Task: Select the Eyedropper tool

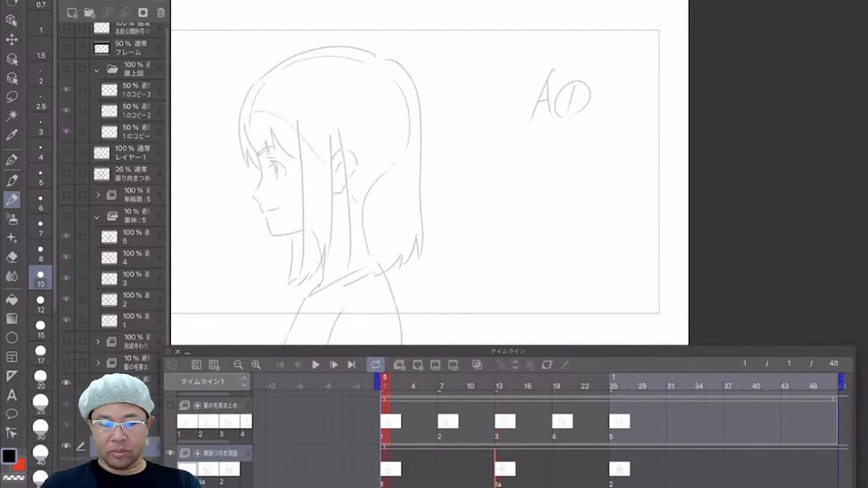Action: pos(12,135)
